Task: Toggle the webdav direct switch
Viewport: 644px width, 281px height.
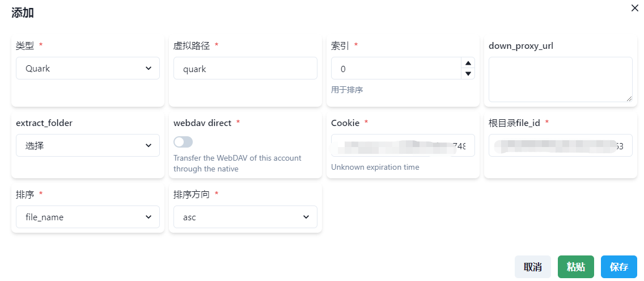Action: 183,142
